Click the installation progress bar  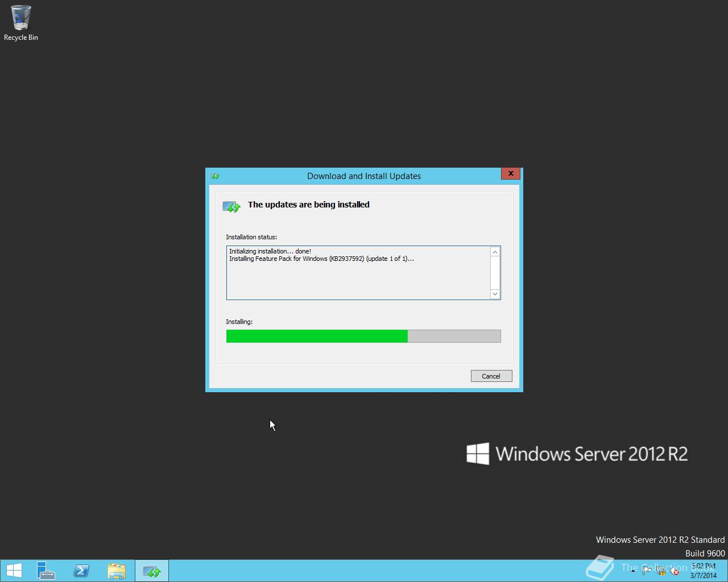(363, 336)
